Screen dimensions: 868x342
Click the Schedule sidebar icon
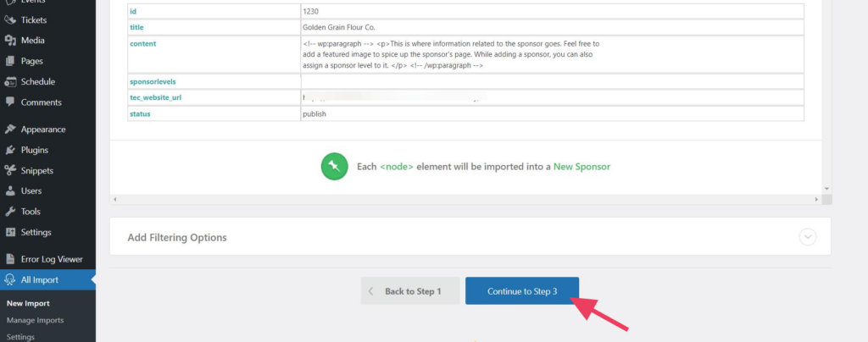[10, 82]
